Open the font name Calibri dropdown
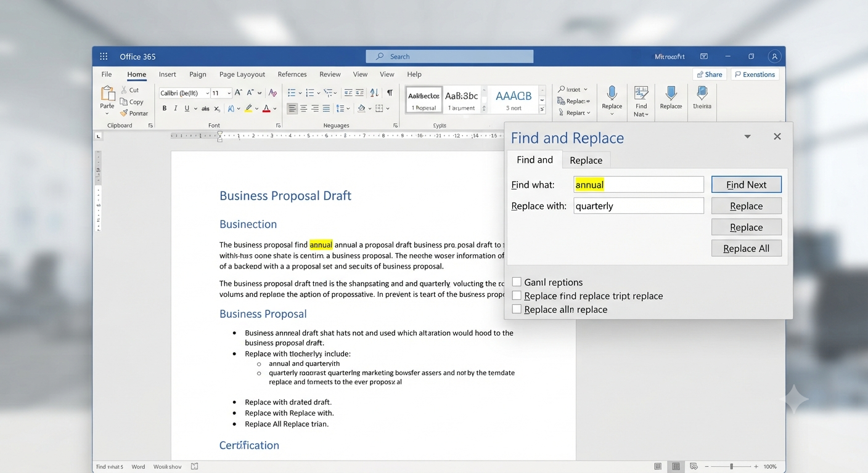 [x=207, y=93]
